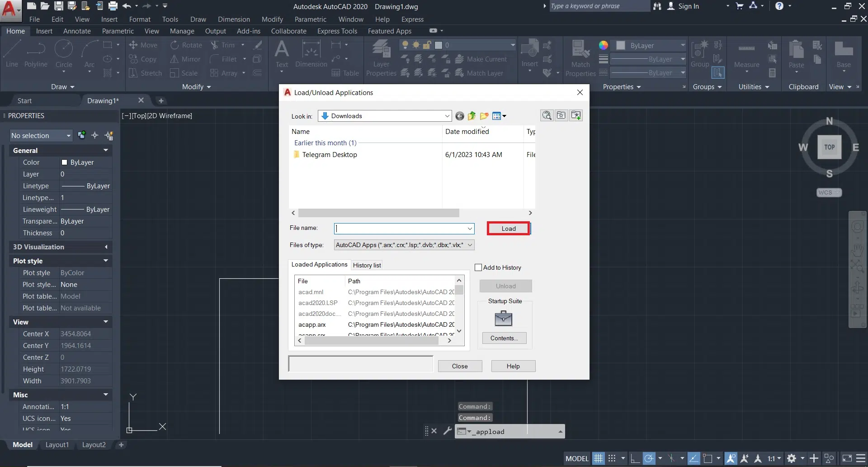This screenshot has width=868, height=467.
Task: Toggle grid display in status bar
Action: point(598,458)
